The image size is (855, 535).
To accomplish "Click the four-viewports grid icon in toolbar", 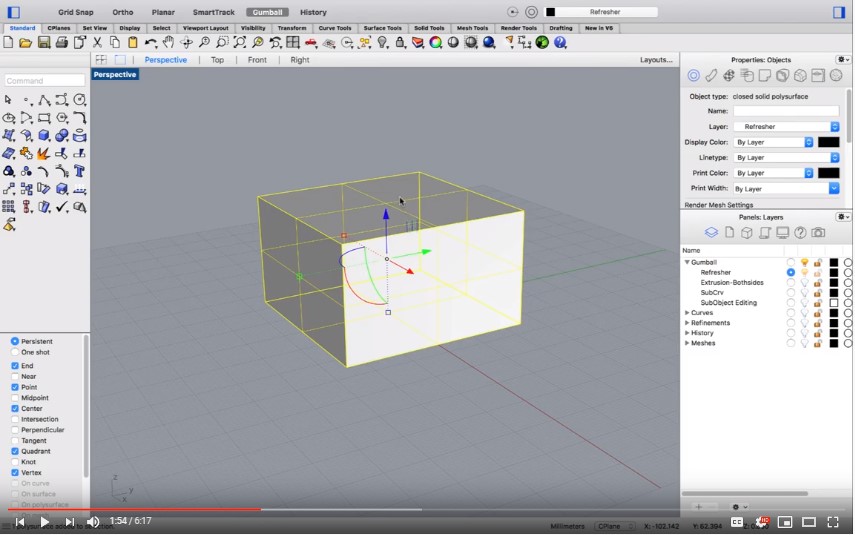I will coord(293,43).
